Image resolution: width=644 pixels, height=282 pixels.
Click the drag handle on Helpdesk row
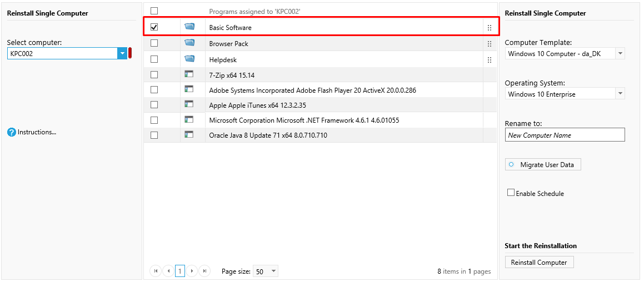[x=490, y=60]
